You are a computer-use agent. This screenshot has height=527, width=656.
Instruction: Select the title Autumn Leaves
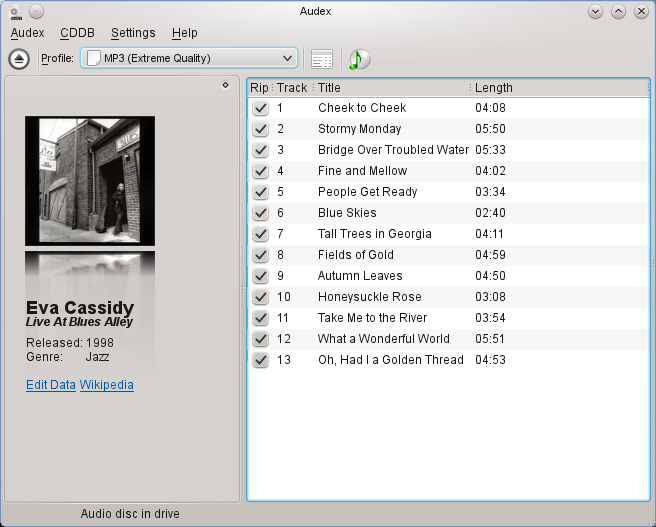(x=360, y=276)
